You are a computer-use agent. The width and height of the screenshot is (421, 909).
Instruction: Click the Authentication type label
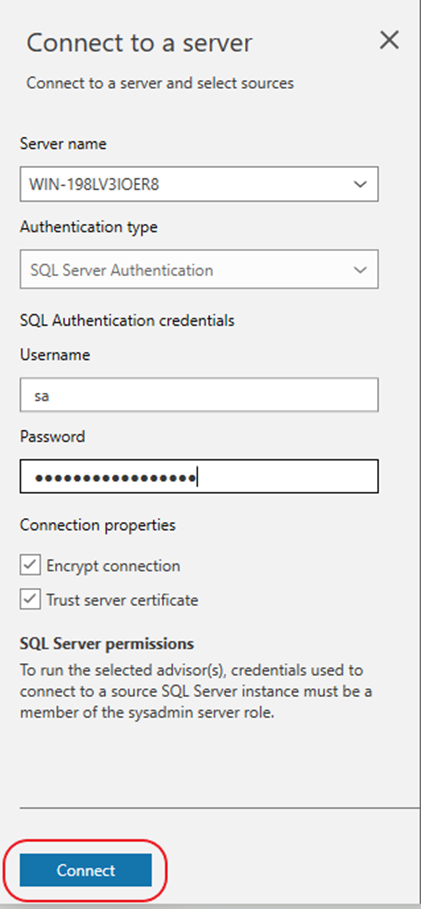tap(89, 227)
